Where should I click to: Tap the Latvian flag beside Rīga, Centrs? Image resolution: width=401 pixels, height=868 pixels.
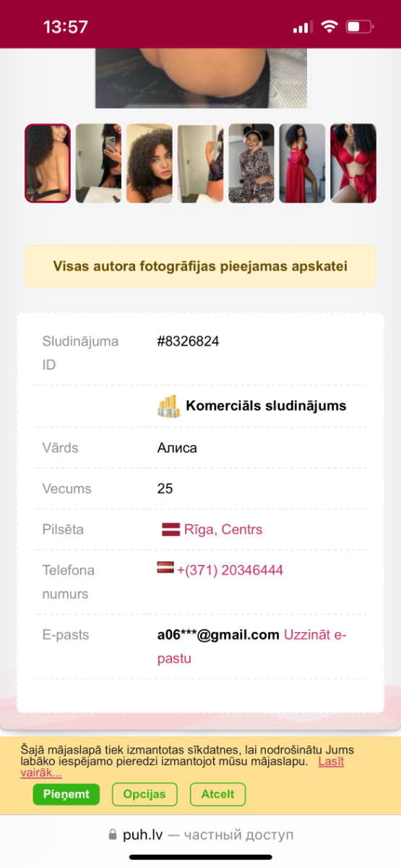click(x=171, y=529)
